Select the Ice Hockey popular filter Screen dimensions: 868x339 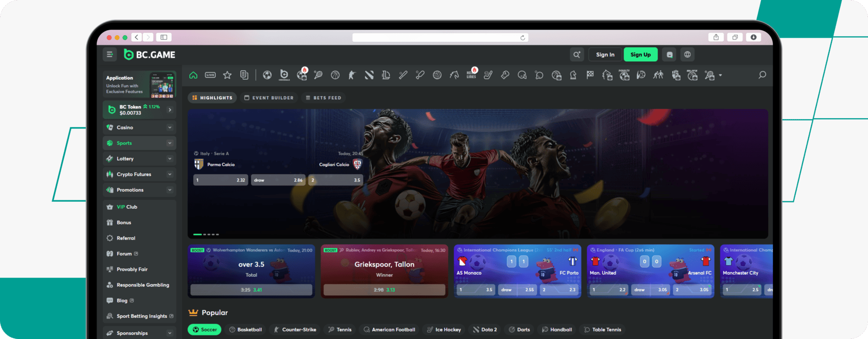444,329
